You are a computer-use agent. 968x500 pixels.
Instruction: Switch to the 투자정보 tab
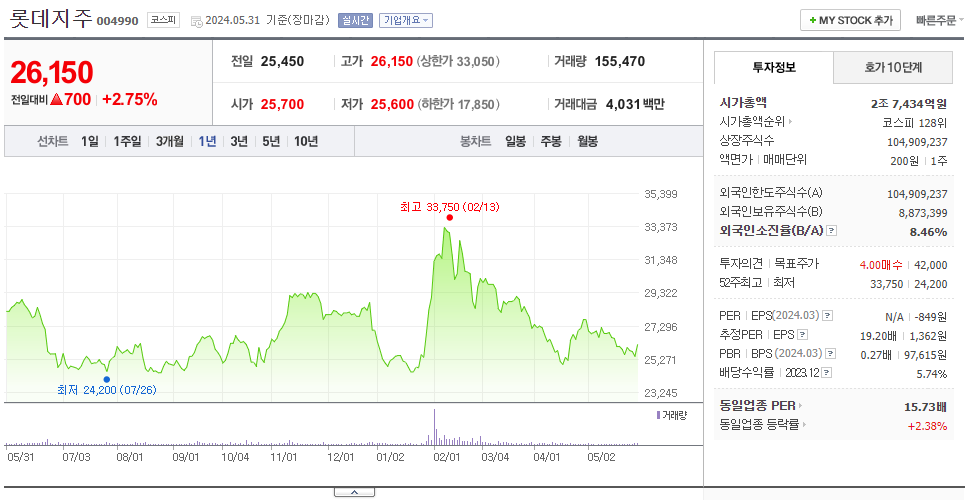774,67
